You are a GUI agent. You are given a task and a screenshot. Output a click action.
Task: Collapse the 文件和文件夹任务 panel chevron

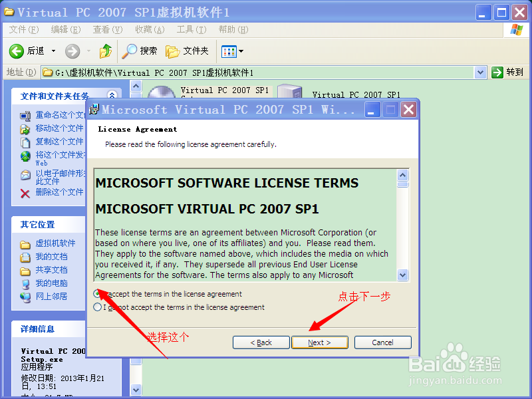(112, 95)
